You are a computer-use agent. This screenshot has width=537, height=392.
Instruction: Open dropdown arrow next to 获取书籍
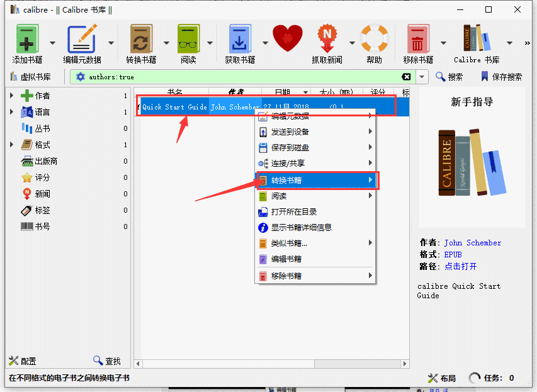click(x=265, y=43)
